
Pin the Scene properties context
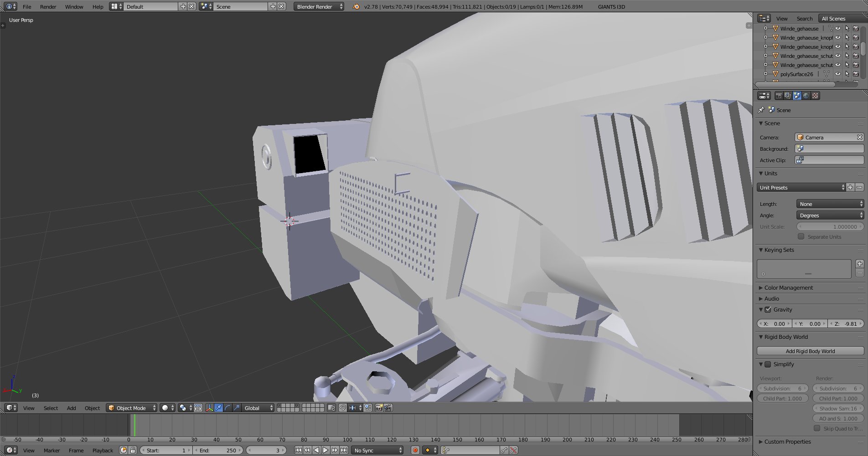tap(761, 110)
